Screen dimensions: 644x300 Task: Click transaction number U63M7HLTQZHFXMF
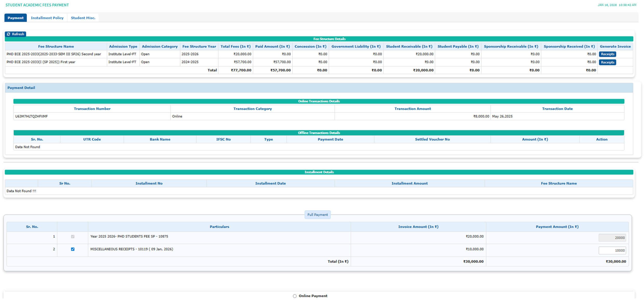tap(31, 116)
